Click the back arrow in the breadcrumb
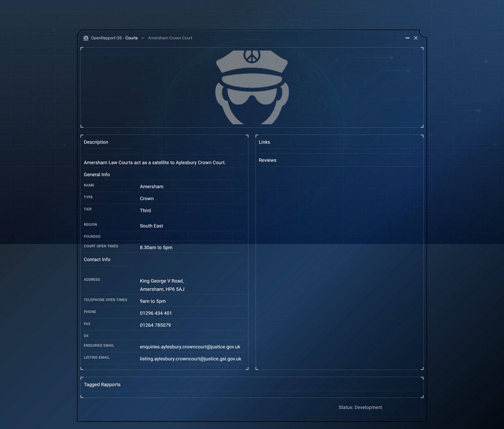 (143, 38)
